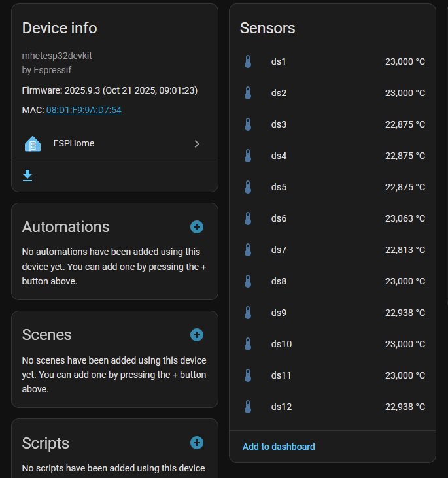Screen dimensions: 448x478
Task: Open the ds2 sensor details
Action: pyautogui.click(x=332, y=93)
